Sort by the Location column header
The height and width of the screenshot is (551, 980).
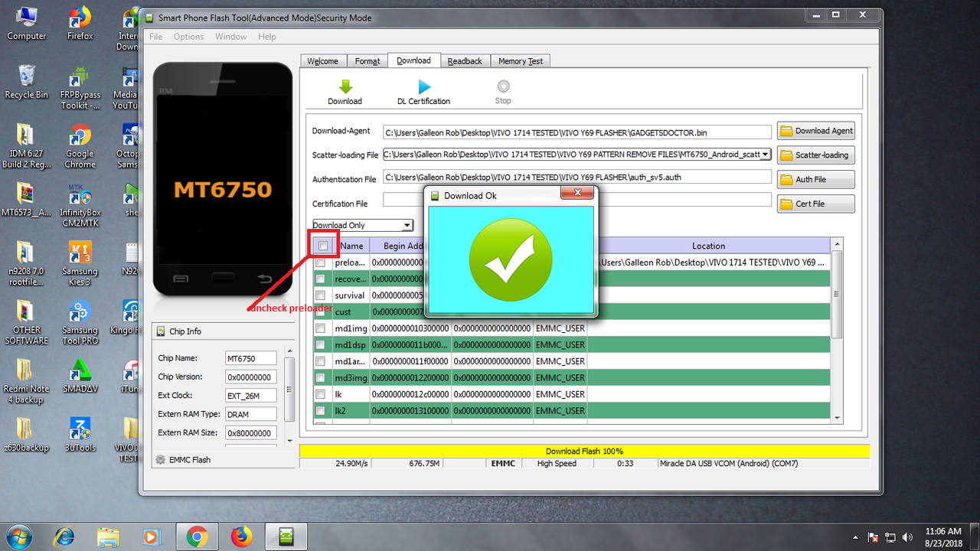tap(708, 246)
